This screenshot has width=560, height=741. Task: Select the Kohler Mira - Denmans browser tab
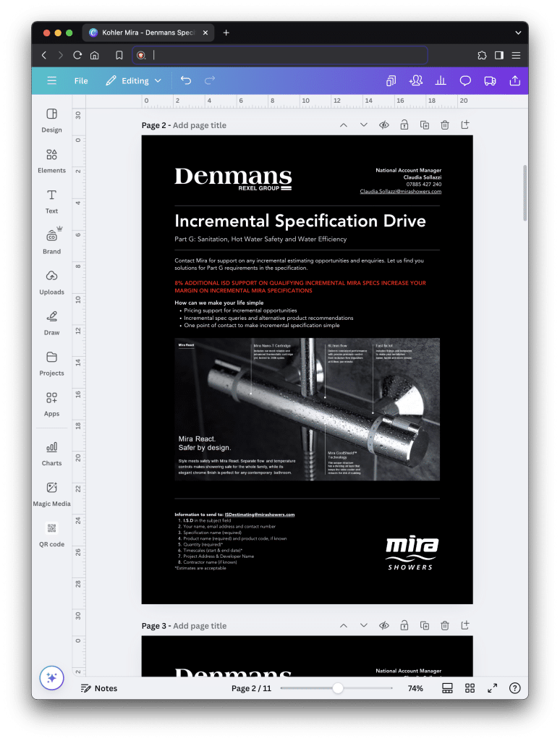148,33
